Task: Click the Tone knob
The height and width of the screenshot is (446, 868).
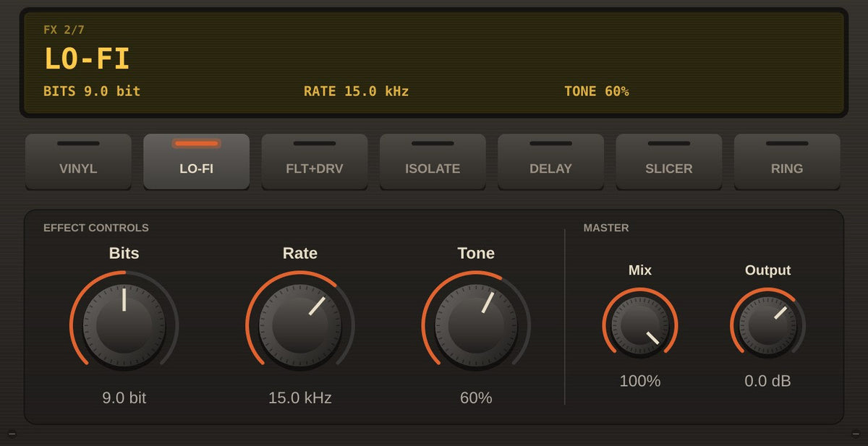Action: tap(476, 325)
